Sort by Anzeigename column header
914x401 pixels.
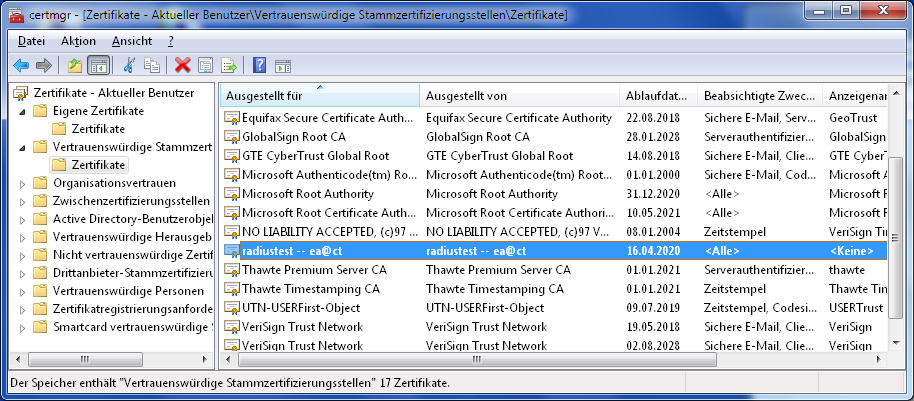click(855, 96)
